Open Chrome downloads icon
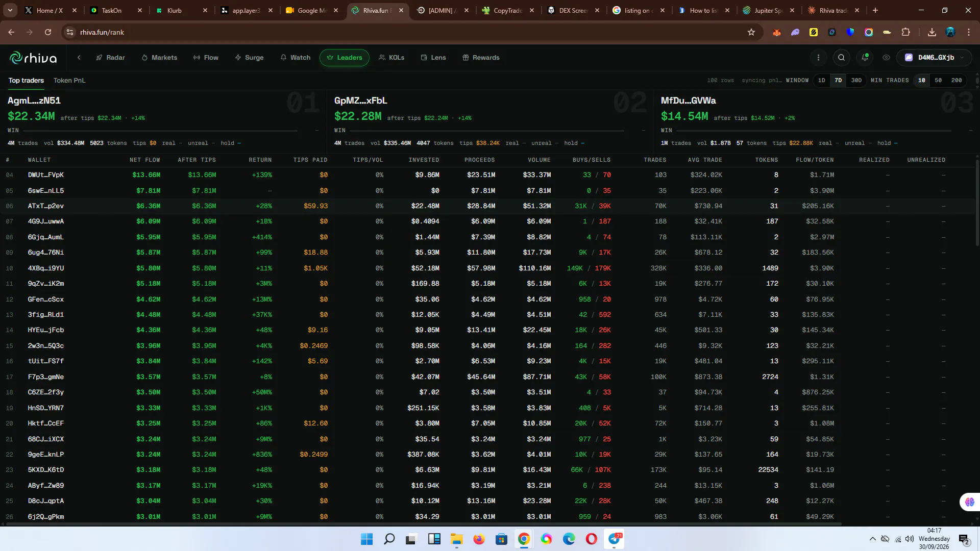This screenshot has height=551, width=980. (932, 32)
